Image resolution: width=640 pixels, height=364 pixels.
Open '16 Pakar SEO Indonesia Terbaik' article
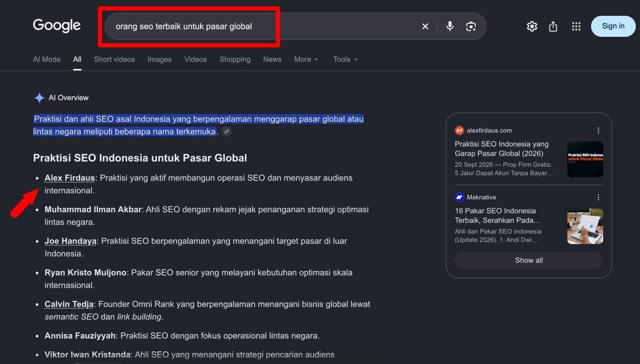point(497,216)
